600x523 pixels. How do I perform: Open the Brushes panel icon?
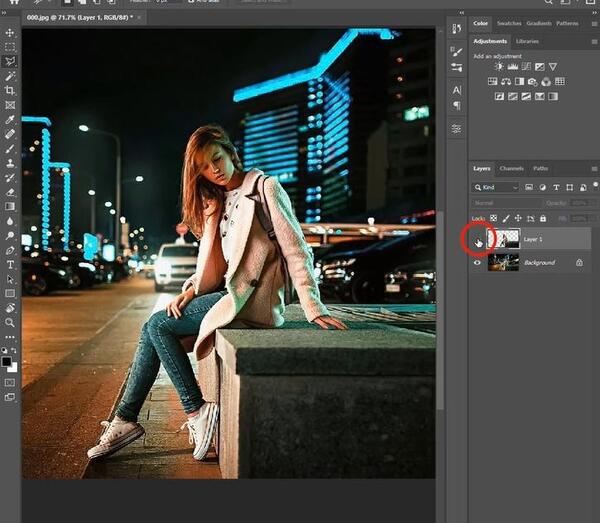click(x=457, y=51)
